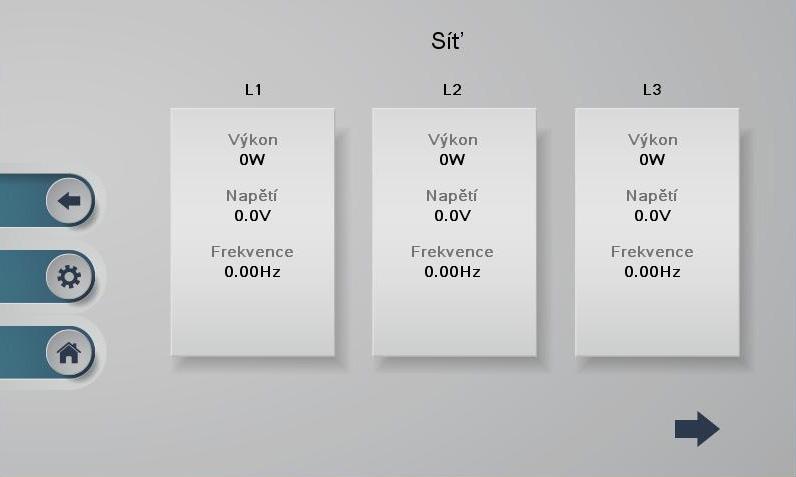Click L2 Frekvence value 0.00Hz
The image size is (796, 477).
(452, 271)
